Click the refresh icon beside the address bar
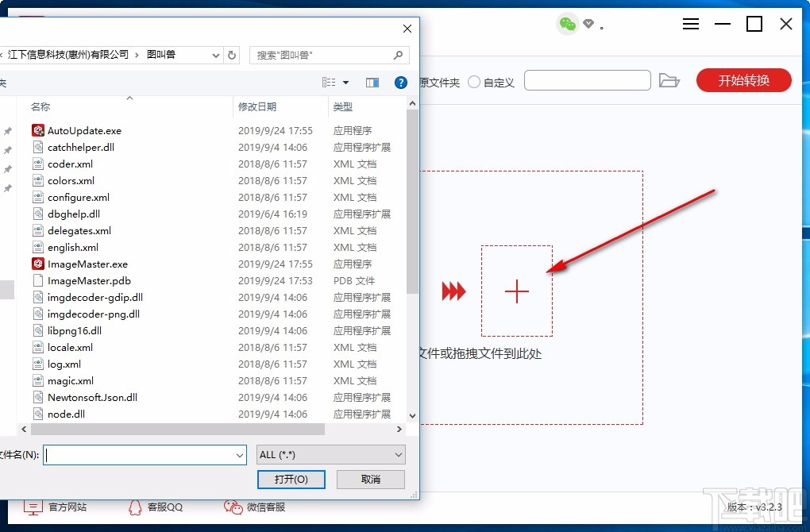The height and width of the screenshot is (532, 810). 230,56
